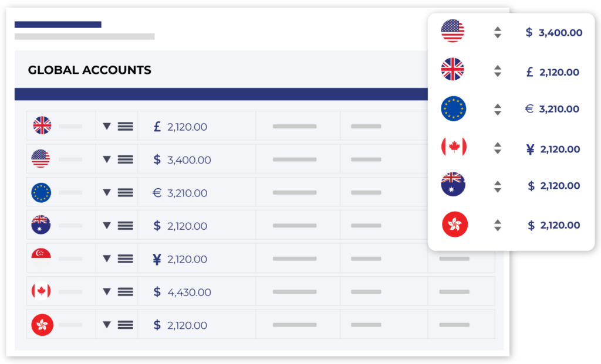601x364 pixels.
Task: Click the EU flag in the floating card
Action: click(x=453, y=109)
